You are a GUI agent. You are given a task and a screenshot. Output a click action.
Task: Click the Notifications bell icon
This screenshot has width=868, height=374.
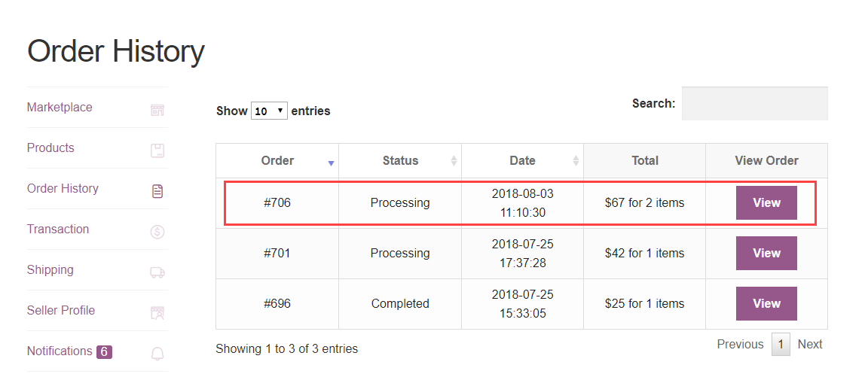(157, 353)
